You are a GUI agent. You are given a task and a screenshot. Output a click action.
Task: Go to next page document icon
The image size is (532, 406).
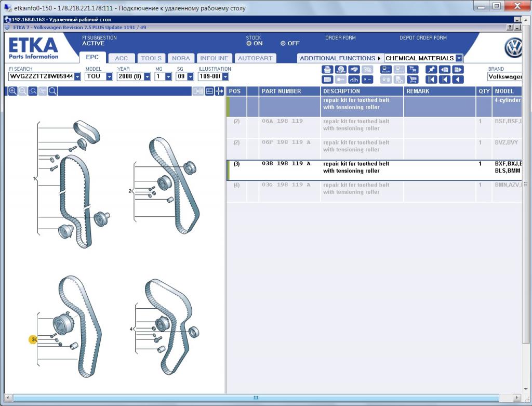pyautogui.click(x=458, y=70)
